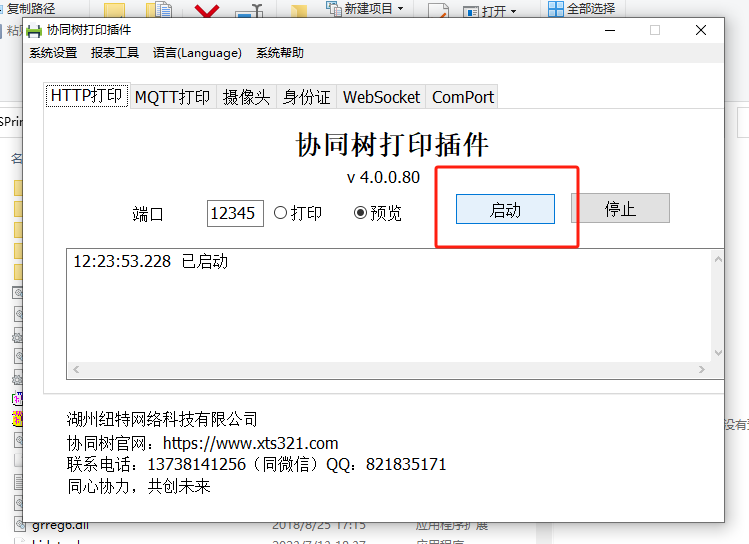Click 新建项目 dropdown in File Explorer
Viewport: 749px width, 544px height.
click(x=365, y=9)
